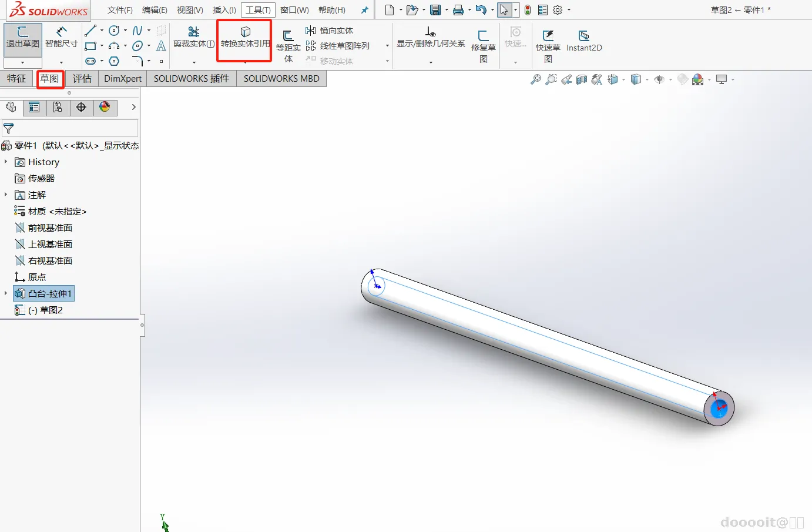Click Display/Delete Relations (显示/删除几何关系)
This screenshot has height=532, width=812.
(x=431, y=38)
